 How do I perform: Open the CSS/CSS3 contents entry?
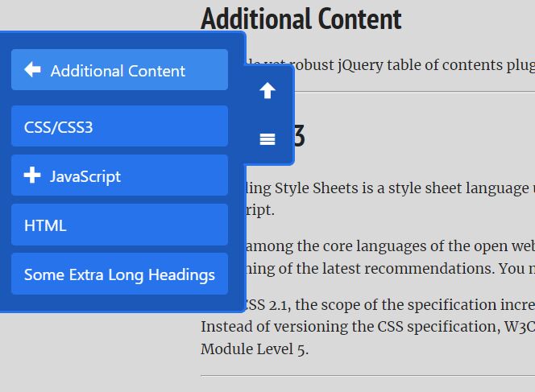(x=119, y=126)
